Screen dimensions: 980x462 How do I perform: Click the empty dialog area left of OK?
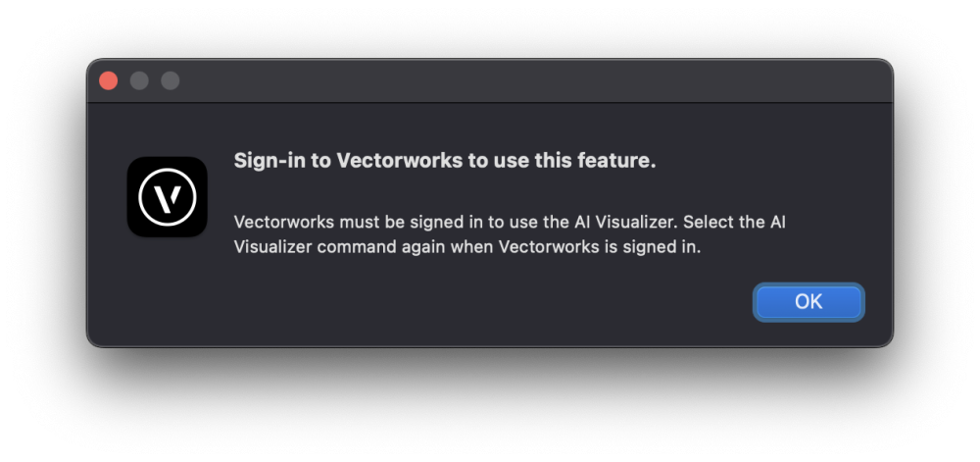pyautogui.click(x=490, y=302)
